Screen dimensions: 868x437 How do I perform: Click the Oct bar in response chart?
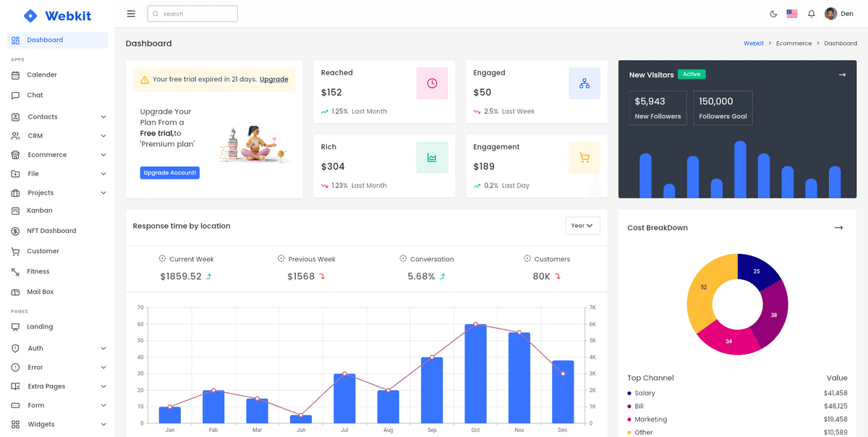coord(475,373)
